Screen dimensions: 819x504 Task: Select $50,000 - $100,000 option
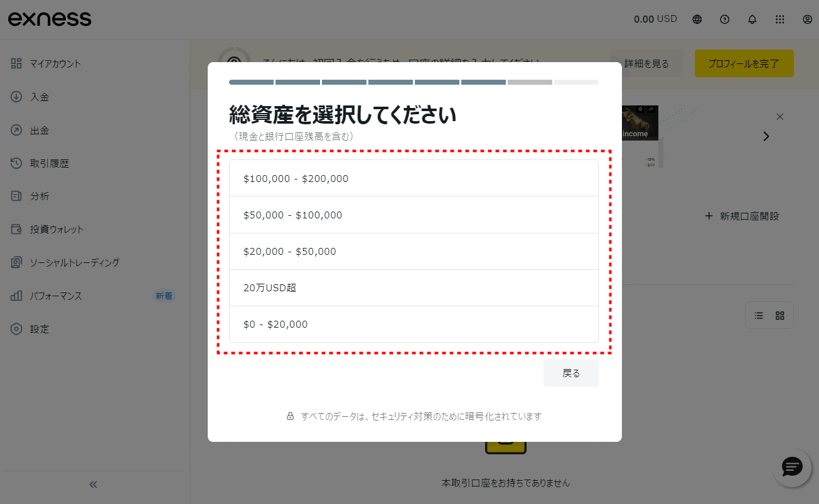coord(414,215)
